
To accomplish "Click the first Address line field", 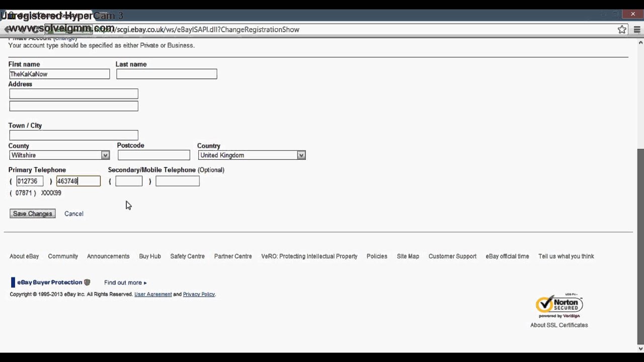I will pos(73,94).
